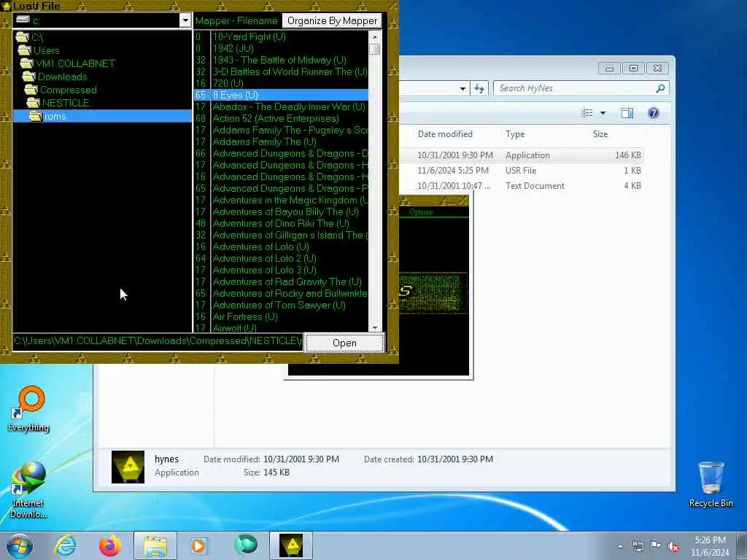The image size is (747, 560).
Task: Click the NESTICLE folder icon
Action: (34, 103)
